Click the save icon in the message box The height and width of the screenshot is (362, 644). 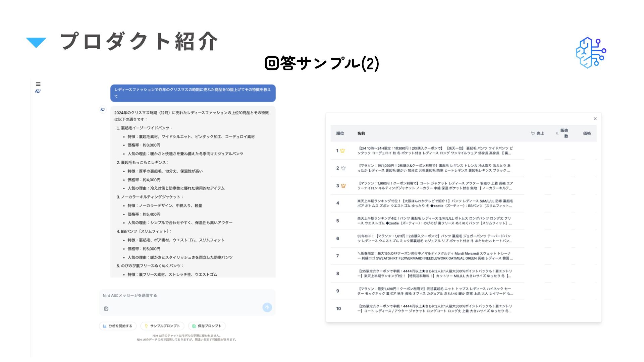tap(106, 309)
